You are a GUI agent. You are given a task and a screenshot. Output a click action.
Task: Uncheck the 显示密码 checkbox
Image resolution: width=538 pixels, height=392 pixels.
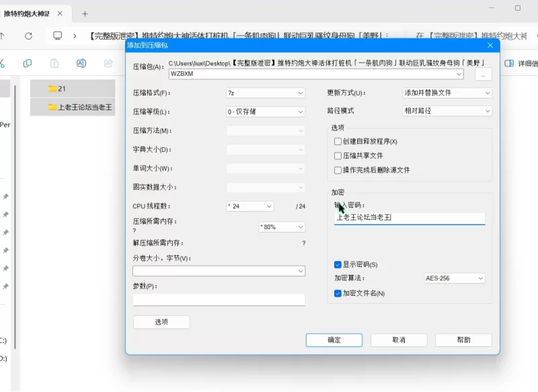338,264
